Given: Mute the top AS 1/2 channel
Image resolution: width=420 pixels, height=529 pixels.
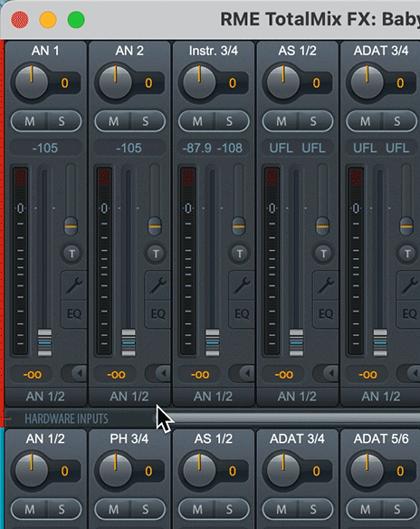Looking at the screenshot, I should pyautogui.click(x=282, y=121).
